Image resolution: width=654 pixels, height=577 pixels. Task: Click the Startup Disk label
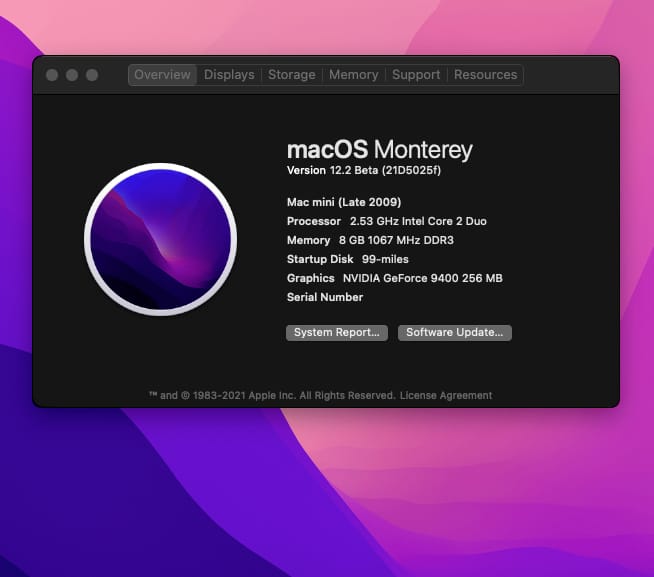click(x=320, y=259)
